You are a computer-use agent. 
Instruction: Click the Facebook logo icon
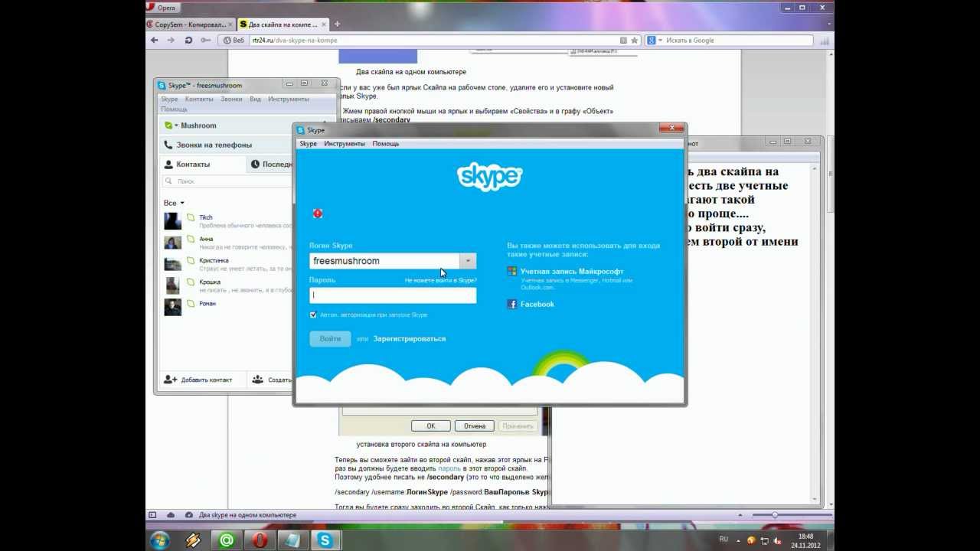tap(511, 304)
